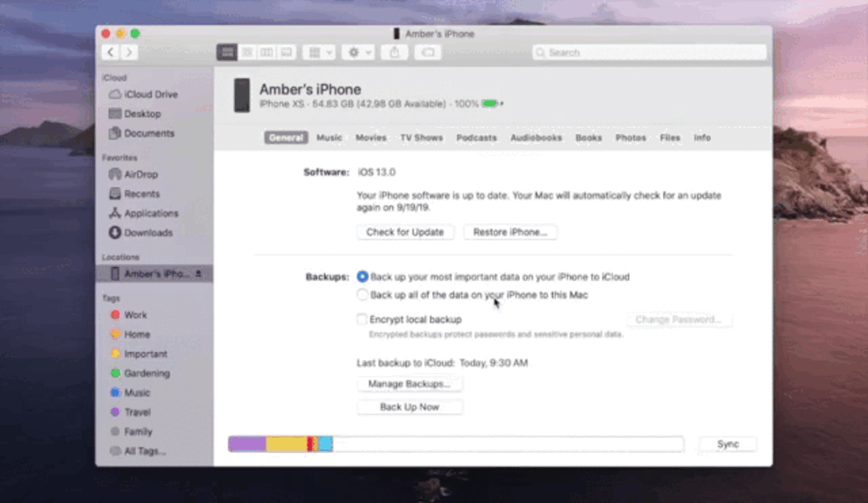
Task: Go forward with the right arrow
Action: (x=129, y=52)
